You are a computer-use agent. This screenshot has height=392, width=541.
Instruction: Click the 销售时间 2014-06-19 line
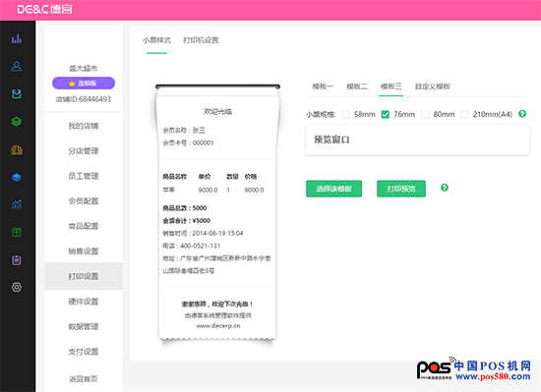203,234
